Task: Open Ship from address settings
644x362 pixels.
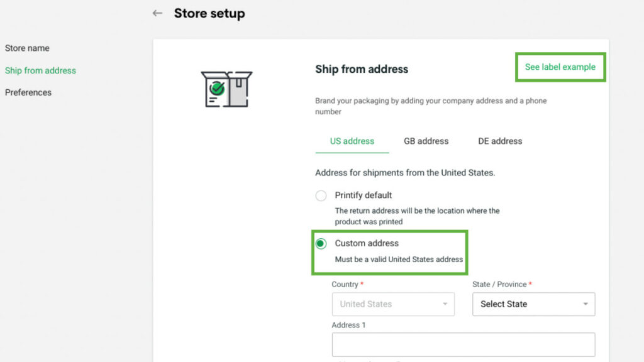Action: click(x=40, y=70)
